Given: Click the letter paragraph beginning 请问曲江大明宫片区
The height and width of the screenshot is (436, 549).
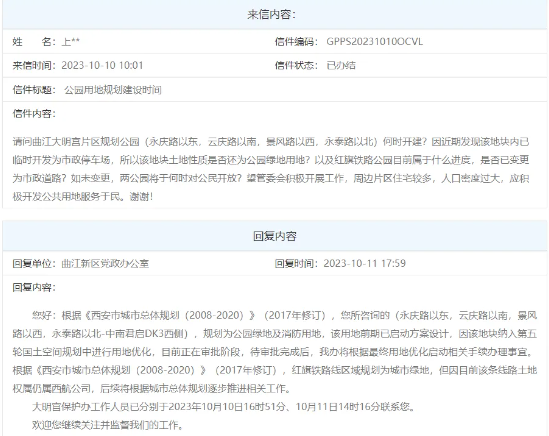Looking at the screenshot, I should coord(271,169).
